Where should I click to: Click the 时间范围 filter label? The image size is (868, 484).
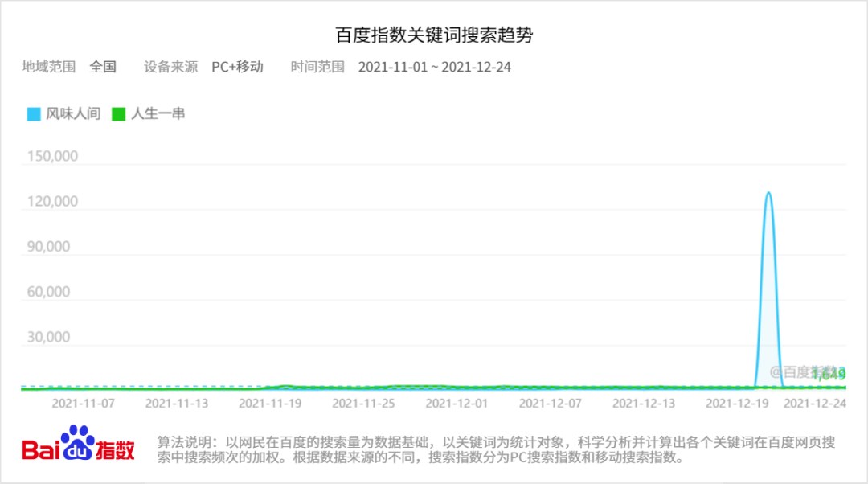pyautogui.click(x=317, y=67)
